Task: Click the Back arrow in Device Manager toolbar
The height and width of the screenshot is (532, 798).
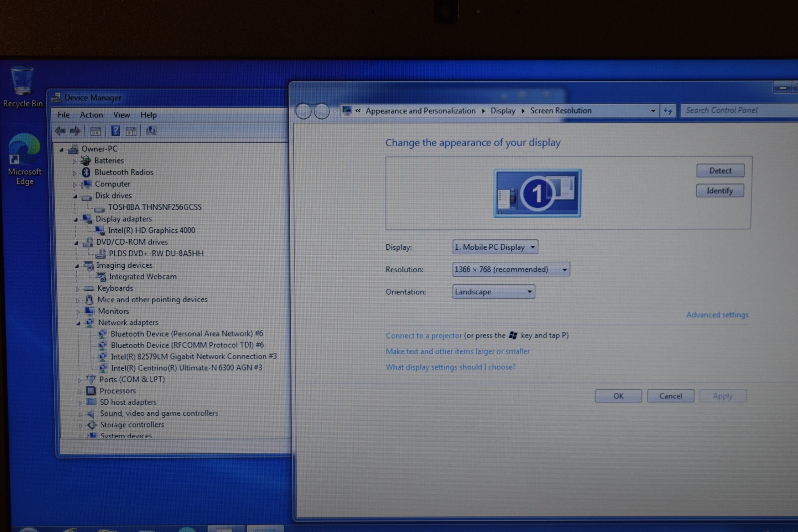Action: (x=60, y=131)
